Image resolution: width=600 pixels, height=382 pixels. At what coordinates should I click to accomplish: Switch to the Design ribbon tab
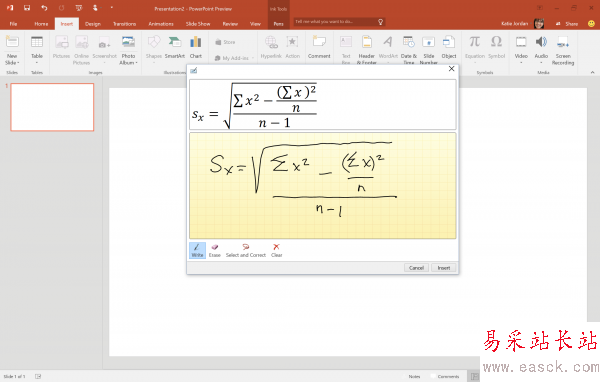click(93, 24)
